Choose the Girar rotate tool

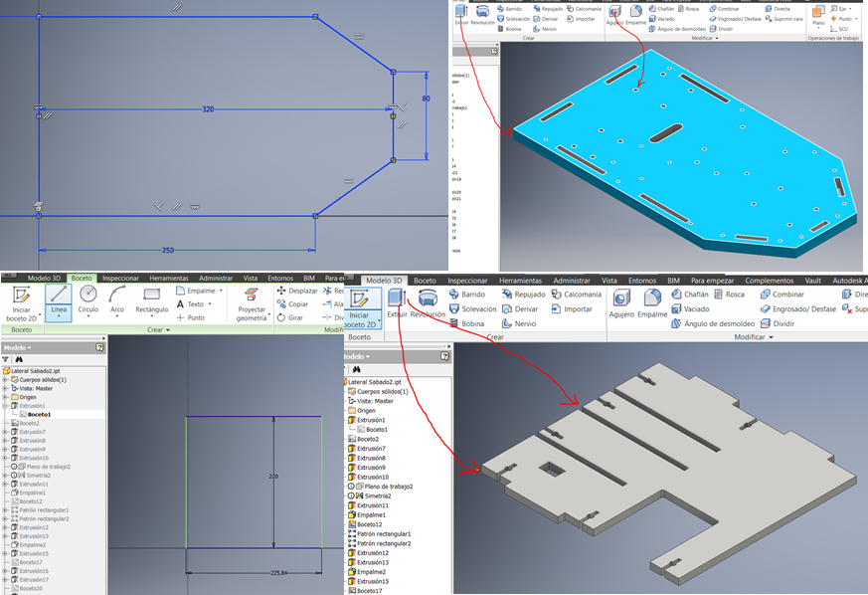[x=290, y=317]
